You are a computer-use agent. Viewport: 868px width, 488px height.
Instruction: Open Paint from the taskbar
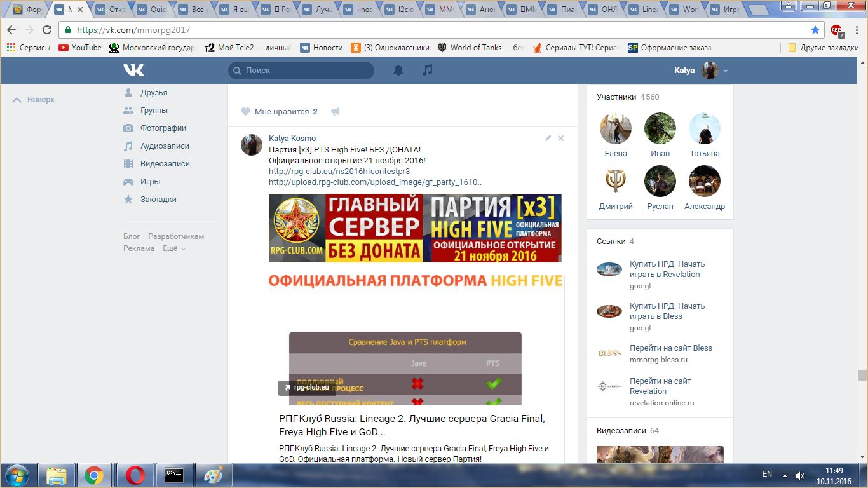213,475
